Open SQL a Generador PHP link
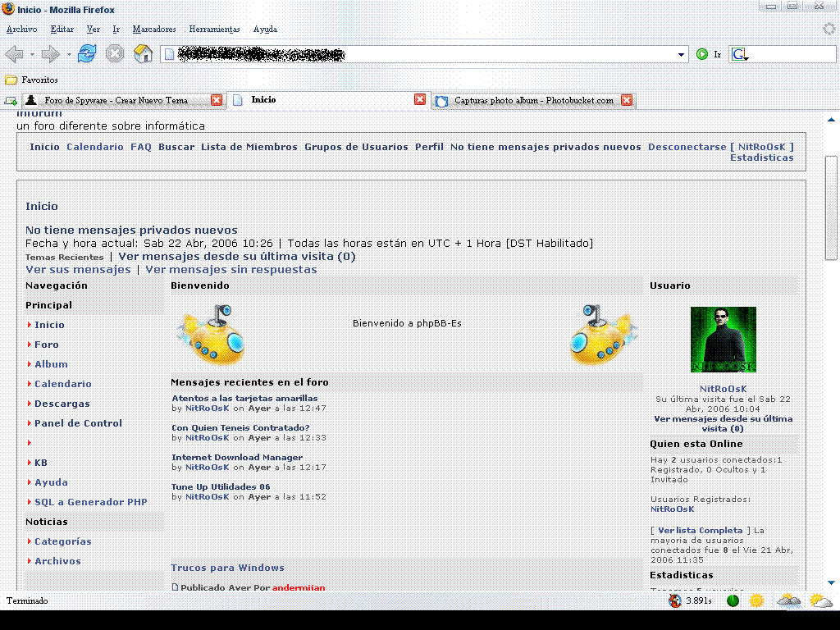The width and height of the screenshot is (840, 630). click(90, 502)
